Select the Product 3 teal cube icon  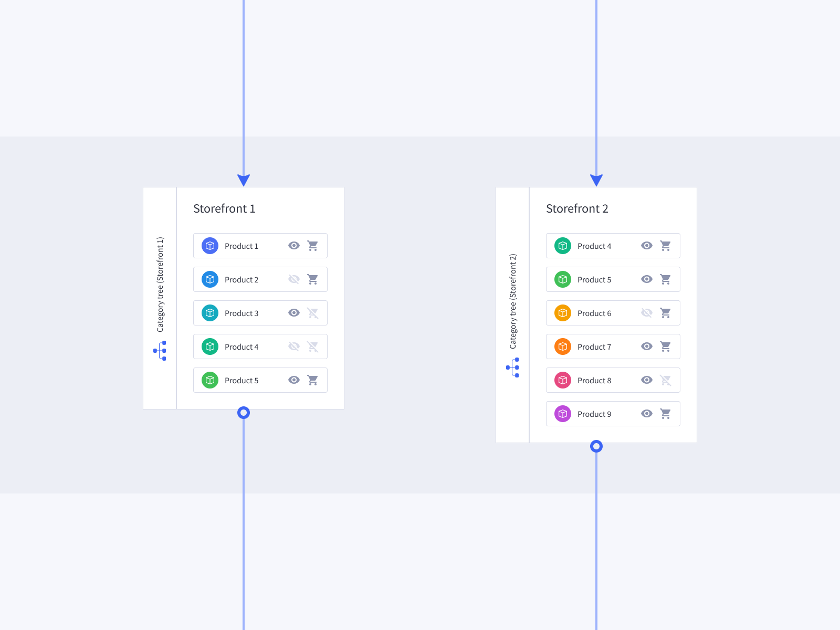pyautogui.click(x=209, y=313)
